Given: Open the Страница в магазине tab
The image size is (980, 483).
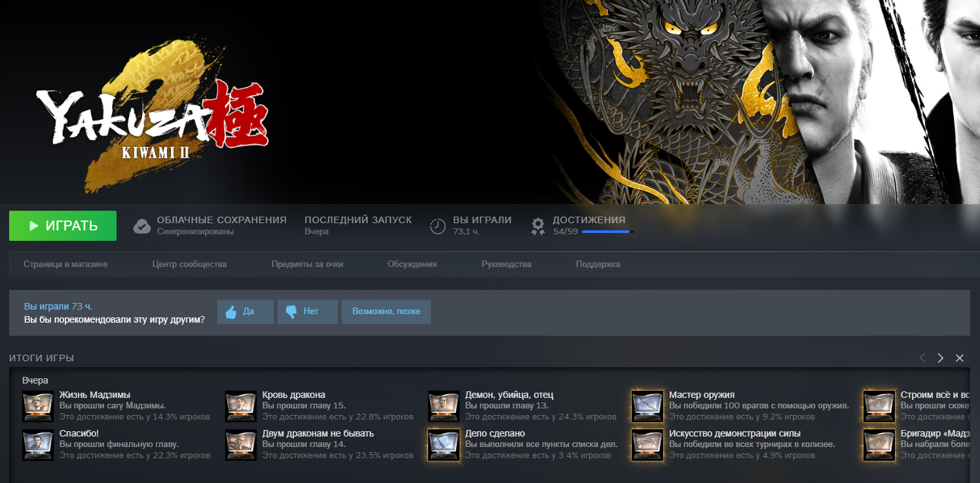Looking at the screenshot, I should [x=65, y=264].
